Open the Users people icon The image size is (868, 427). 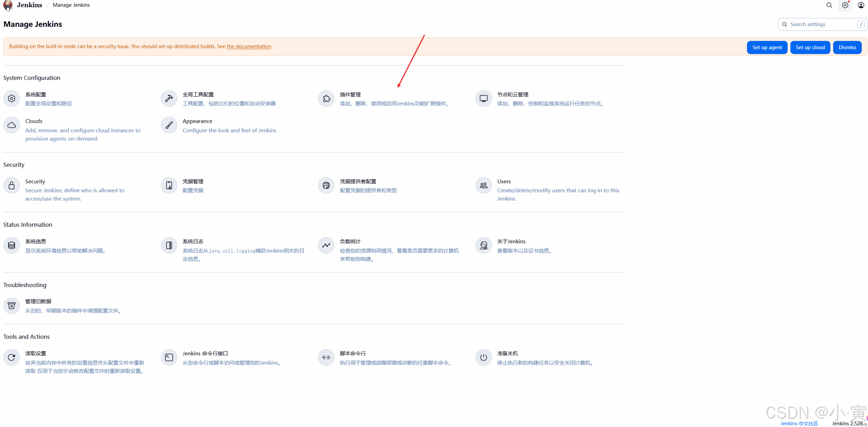483,185
